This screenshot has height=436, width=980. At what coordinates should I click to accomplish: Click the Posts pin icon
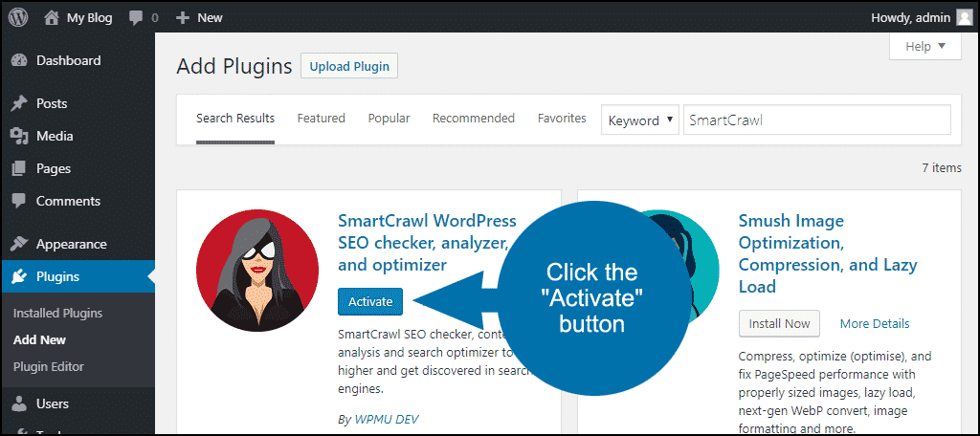[19, 103]
